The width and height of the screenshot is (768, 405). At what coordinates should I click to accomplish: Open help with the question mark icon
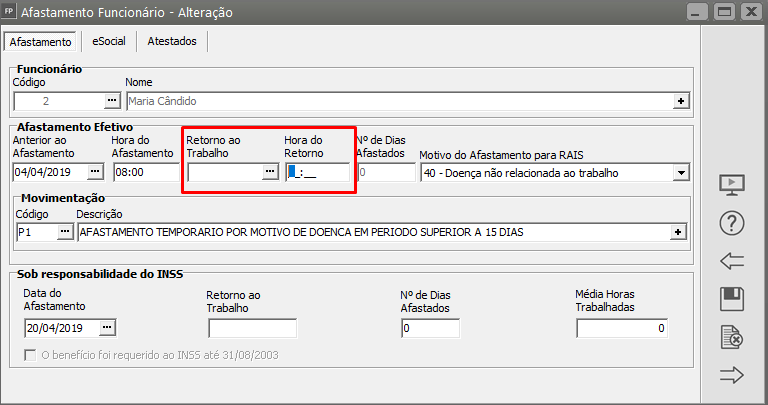[x=732, y=223]
